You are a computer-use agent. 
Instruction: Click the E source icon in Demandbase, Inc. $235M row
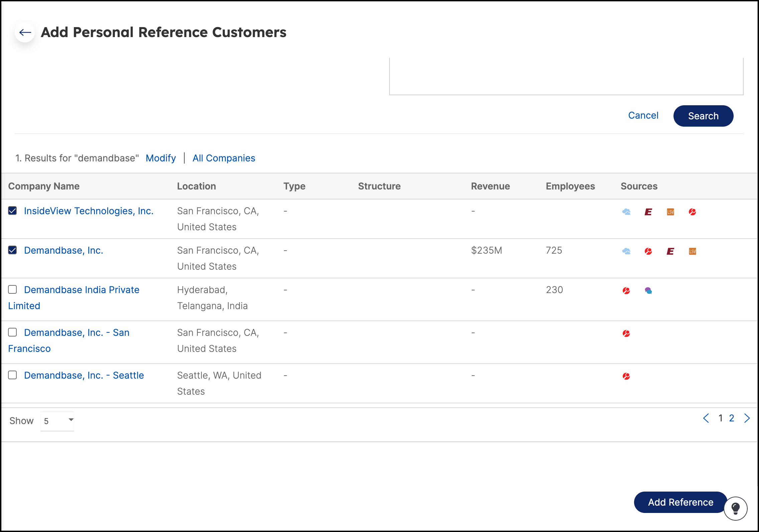click(670, 251)
